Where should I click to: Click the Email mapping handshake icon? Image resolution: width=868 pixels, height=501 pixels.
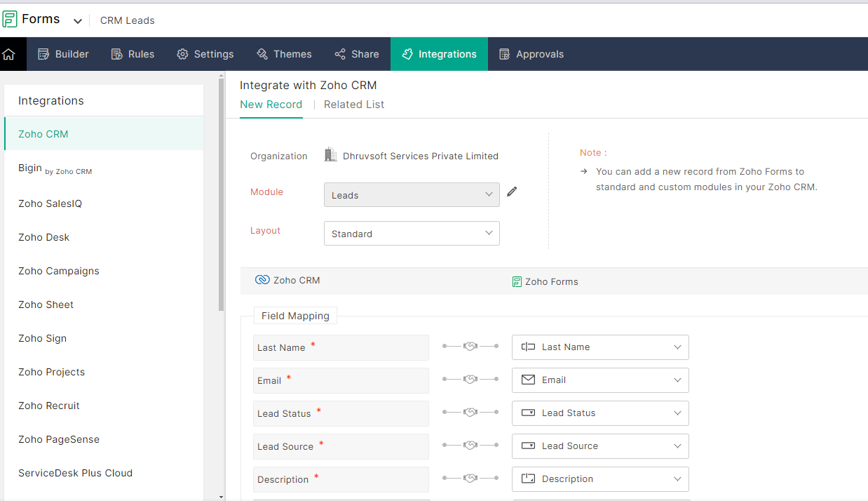pyautogui.click(x=470, y=379)
